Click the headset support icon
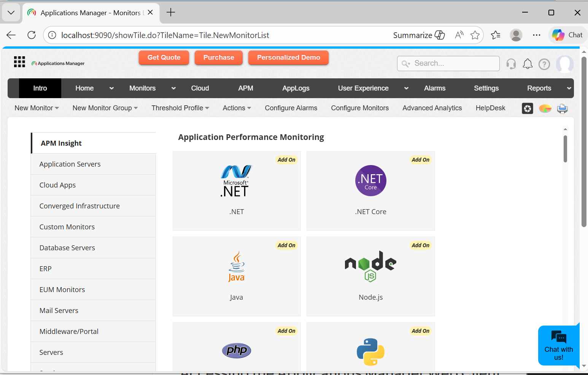Image resolution: width=588 pixels, height=375 pixels. tap(511, 64)
